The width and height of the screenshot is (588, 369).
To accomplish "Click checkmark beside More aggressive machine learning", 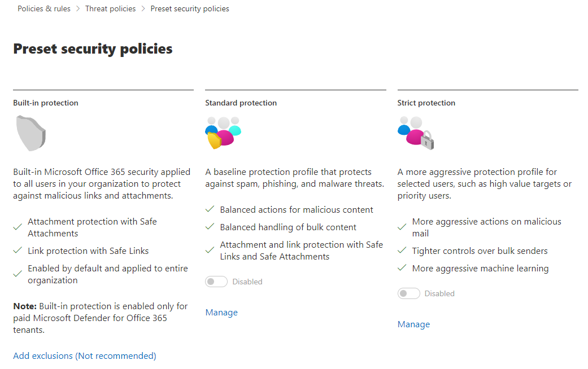I will [402, 268].
